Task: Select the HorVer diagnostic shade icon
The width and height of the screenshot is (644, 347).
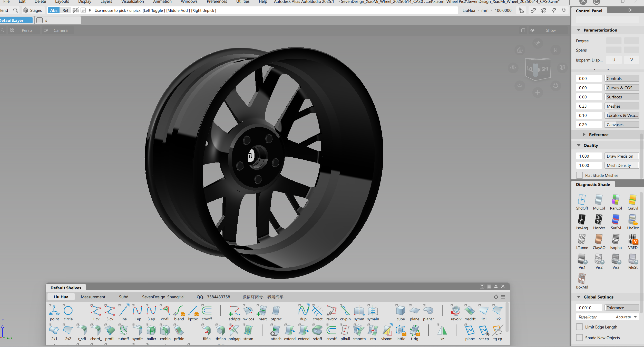Action: pyautogui.click(x=599, y=220)
